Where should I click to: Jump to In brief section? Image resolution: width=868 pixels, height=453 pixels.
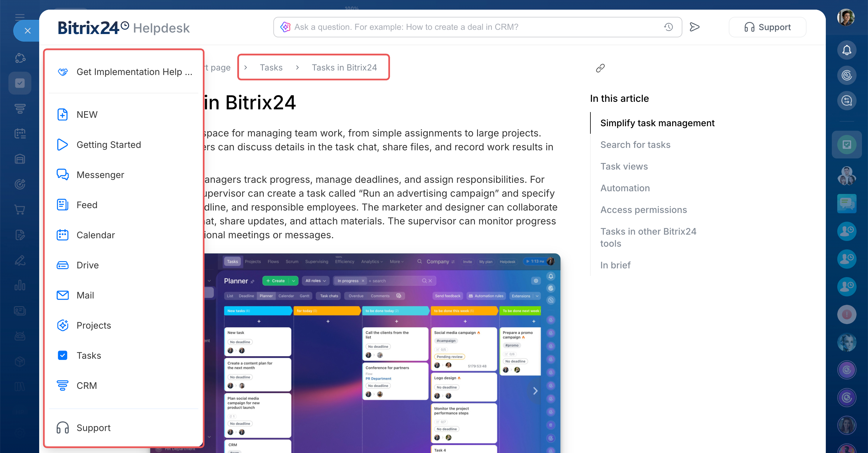click(x=615, y=265)
